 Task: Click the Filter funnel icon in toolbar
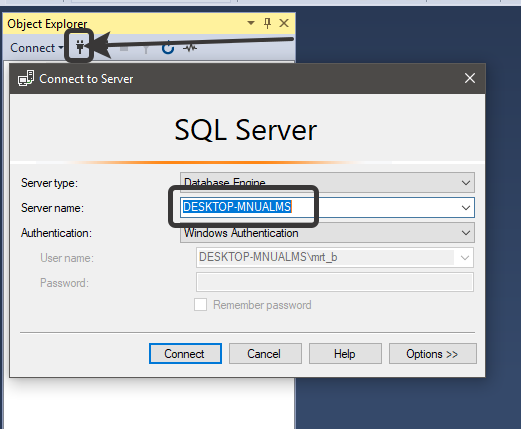(x=146, y=49)
